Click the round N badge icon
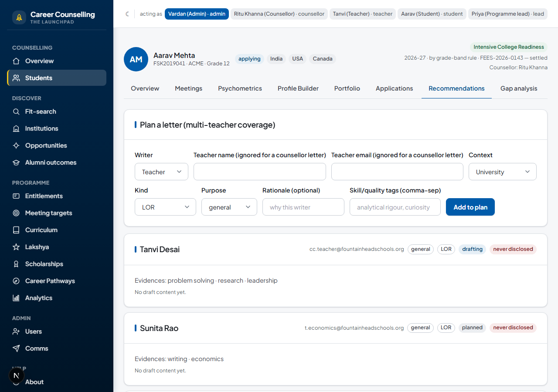The image size is (558, 392). coord(17,375)
